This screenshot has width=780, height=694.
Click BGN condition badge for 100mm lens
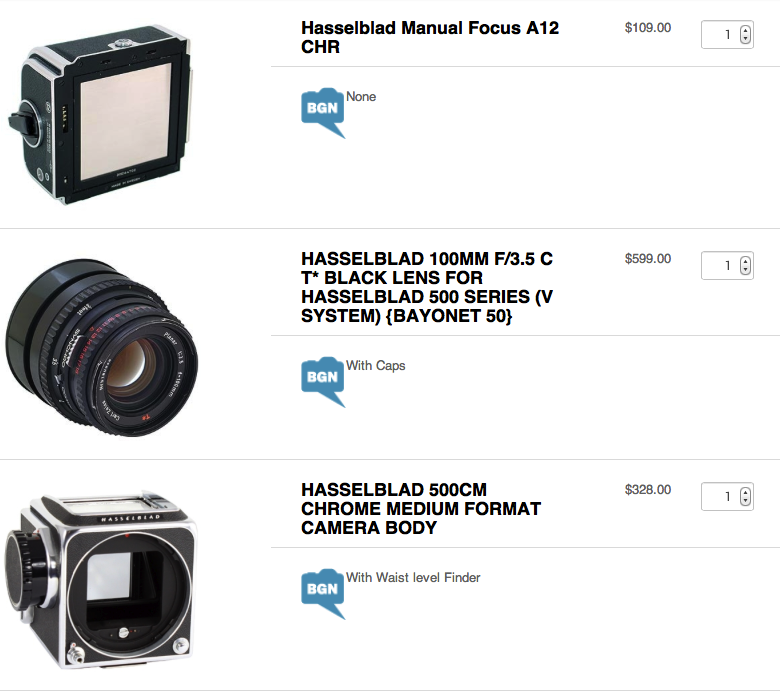pyautogui.click(x=323, y=381)
